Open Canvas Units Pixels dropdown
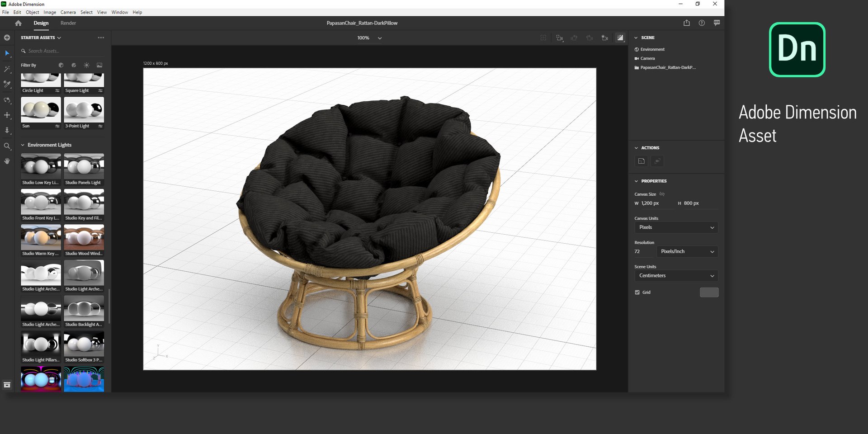Viewport: 868px width, 434px height. 676,227
